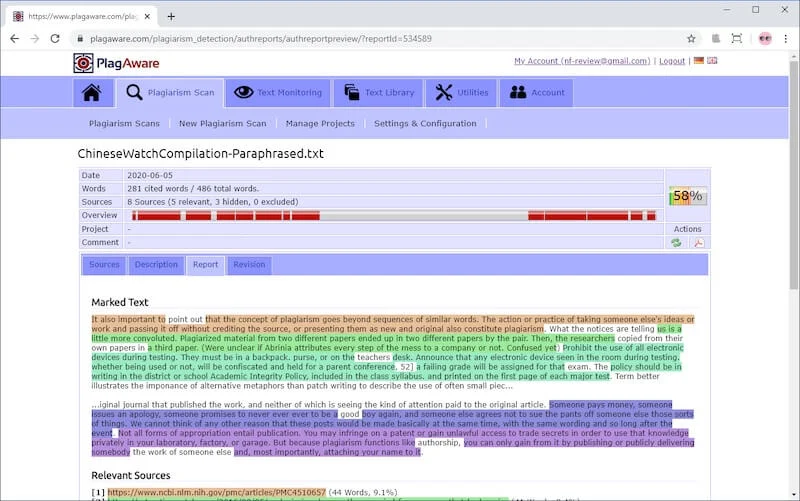The width and height of the screenshot is (800, 501).
Task: Switch to the Description tab
Action: tap(156, 265)
